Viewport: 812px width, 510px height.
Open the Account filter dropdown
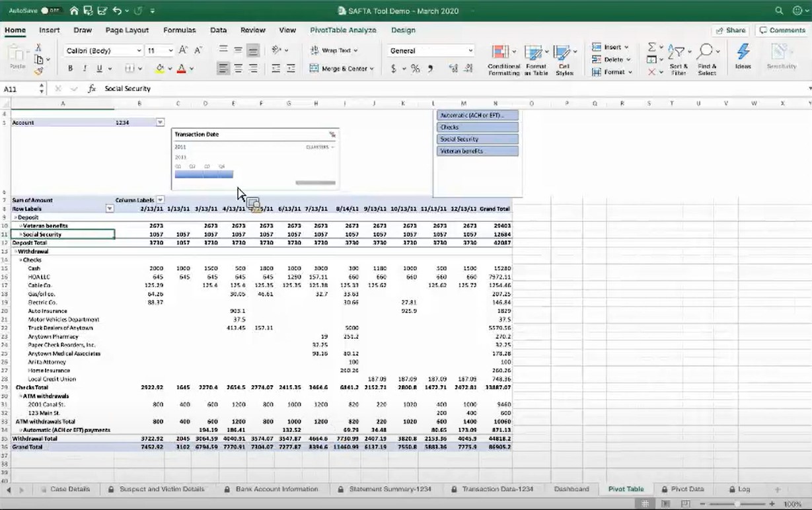point(159,122)
